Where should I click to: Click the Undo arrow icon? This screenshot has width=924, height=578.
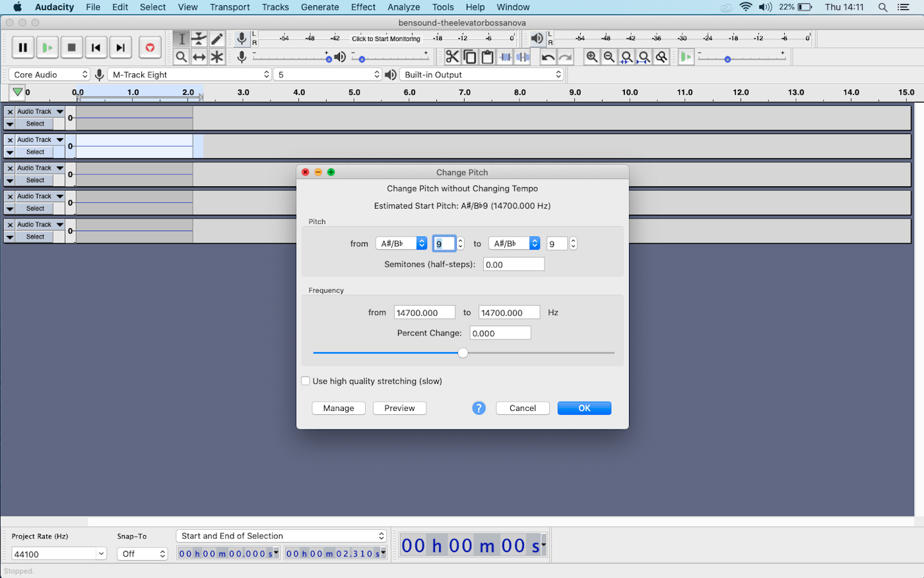point(548,57)
